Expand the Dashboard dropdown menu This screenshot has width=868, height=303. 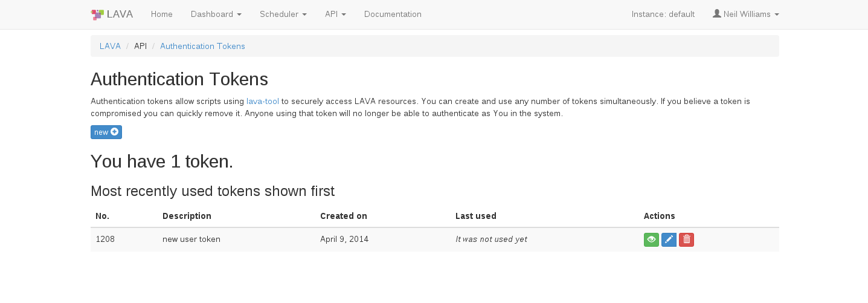[x=216, y=14]
